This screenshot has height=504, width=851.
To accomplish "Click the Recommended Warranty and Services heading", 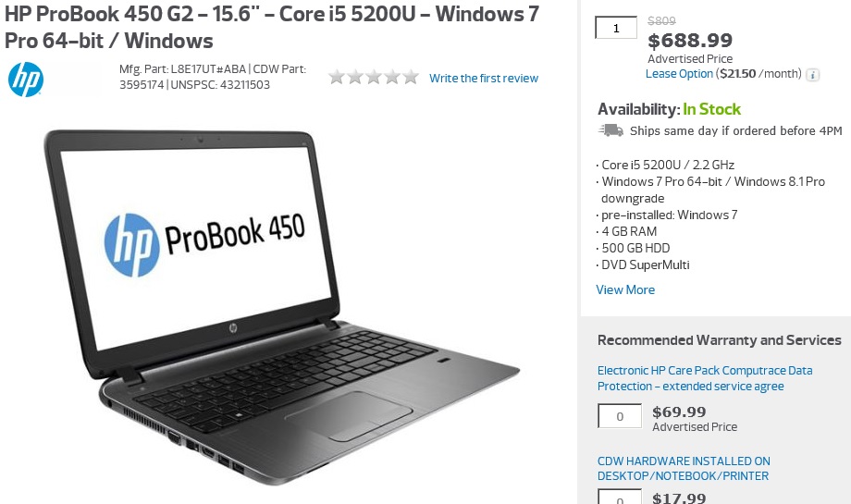I will coord(719,340).
